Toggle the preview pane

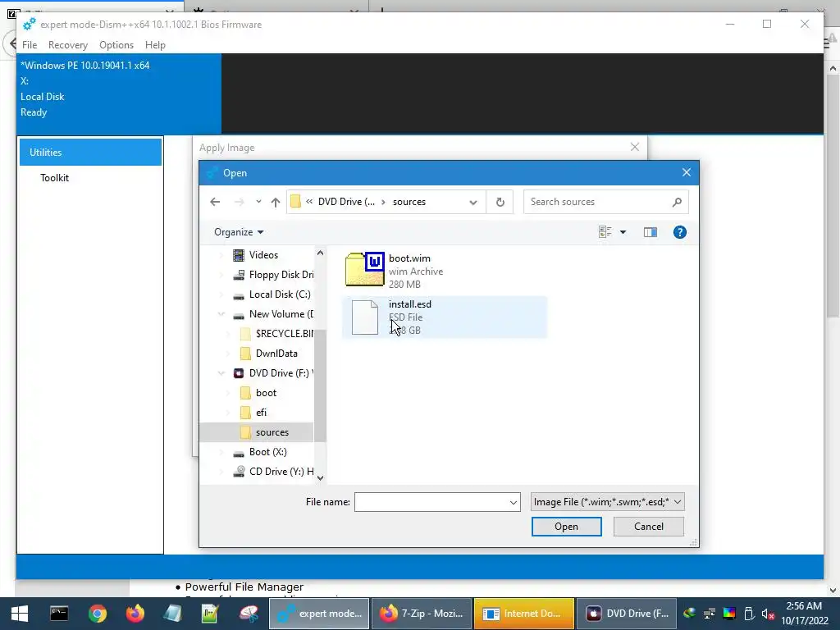click(x=651, y=232)
